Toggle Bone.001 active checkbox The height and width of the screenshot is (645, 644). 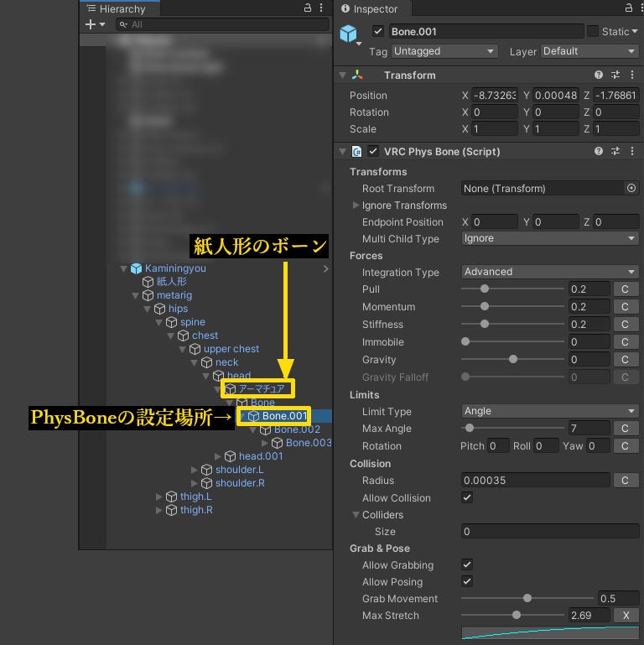(x=378, y=31)
